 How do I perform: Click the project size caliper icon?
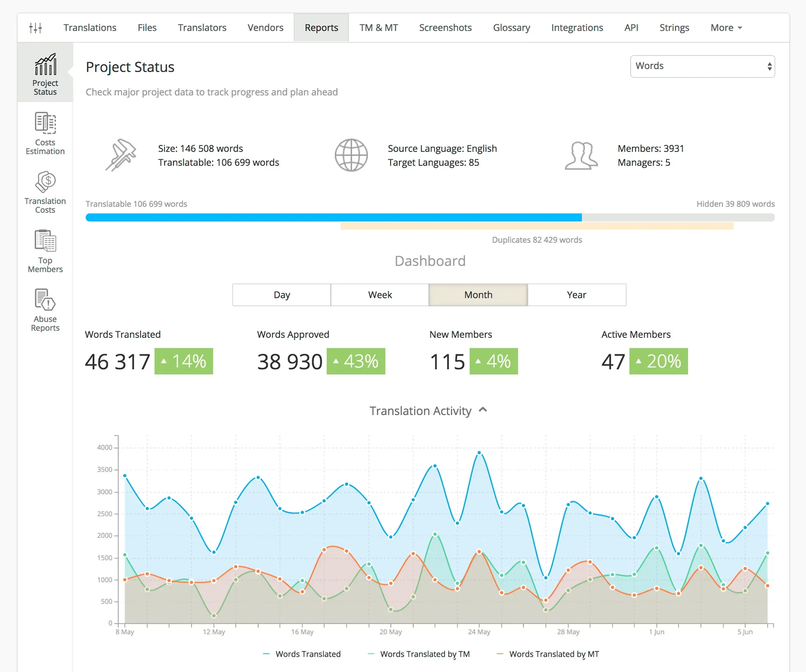(121, 155)
